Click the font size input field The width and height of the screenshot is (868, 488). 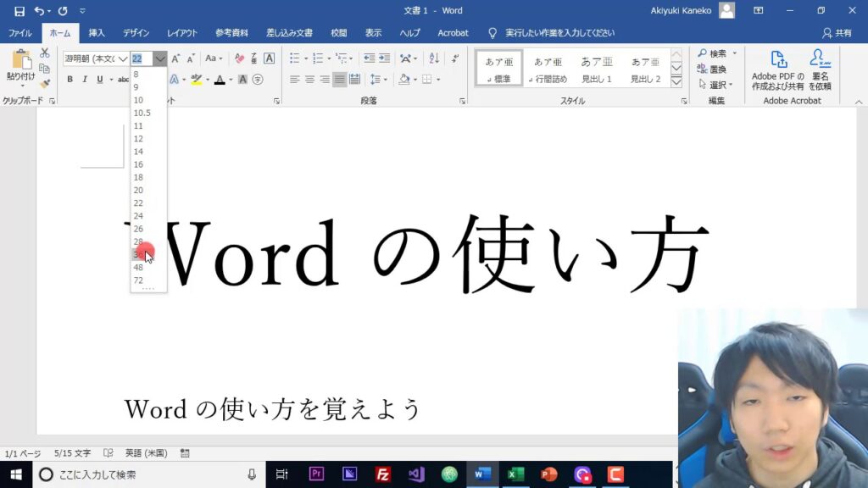pyautogui.click(x=142, y=58)
